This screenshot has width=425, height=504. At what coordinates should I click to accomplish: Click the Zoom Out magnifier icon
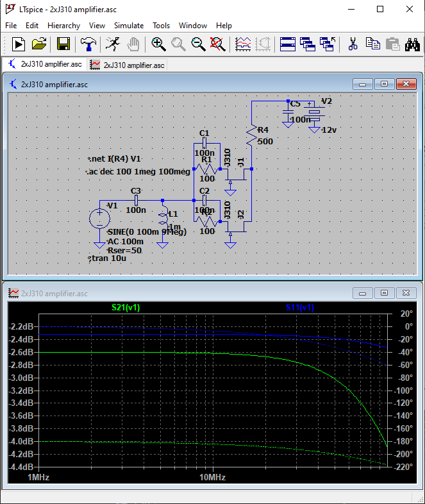(x=198, y=44)
